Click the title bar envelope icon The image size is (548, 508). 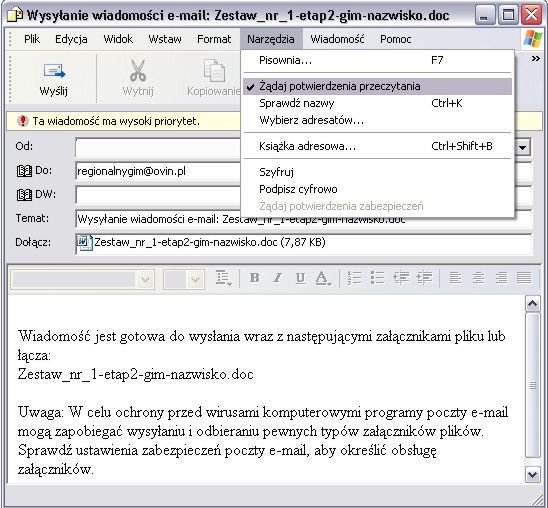click(x=15, y=16)
